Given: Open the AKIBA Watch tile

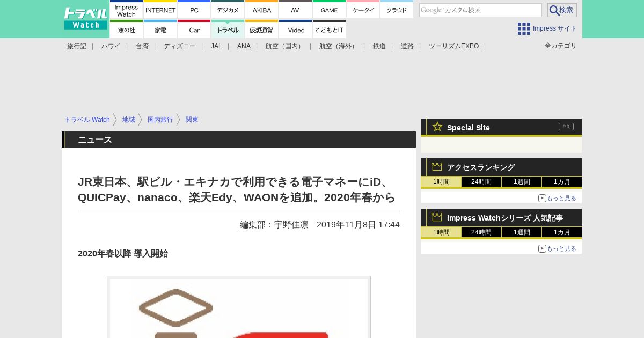Looking at the screenshot, I should pos(261,9).
